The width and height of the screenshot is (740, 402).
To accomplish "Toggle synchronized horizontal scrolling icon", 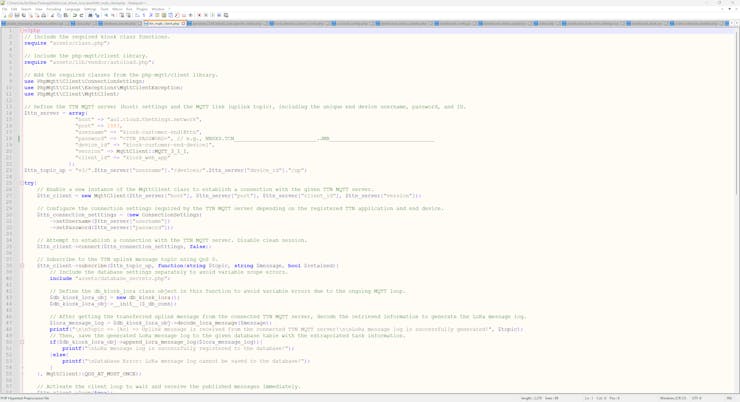I will [x=128, y=15].
